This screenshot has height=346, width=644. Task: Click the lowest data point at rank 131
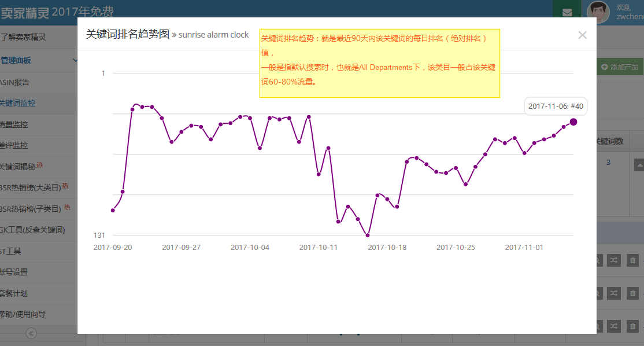[x=368, y=235]
